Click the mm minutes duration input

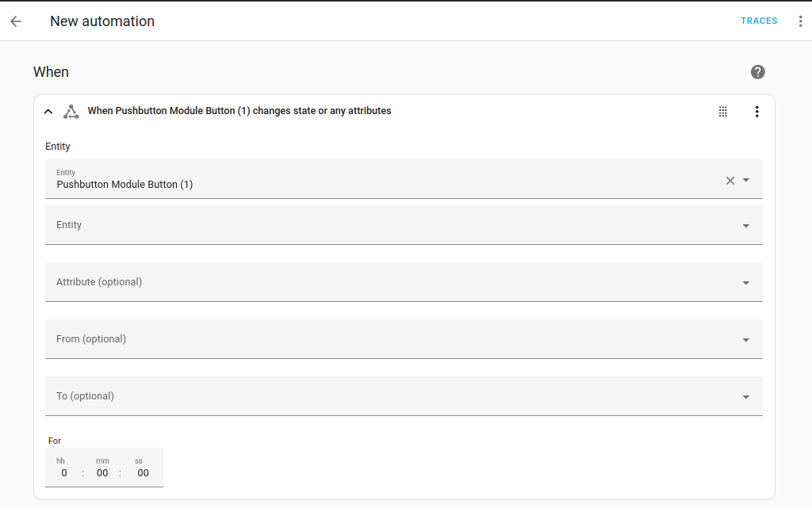pos(102,472)
